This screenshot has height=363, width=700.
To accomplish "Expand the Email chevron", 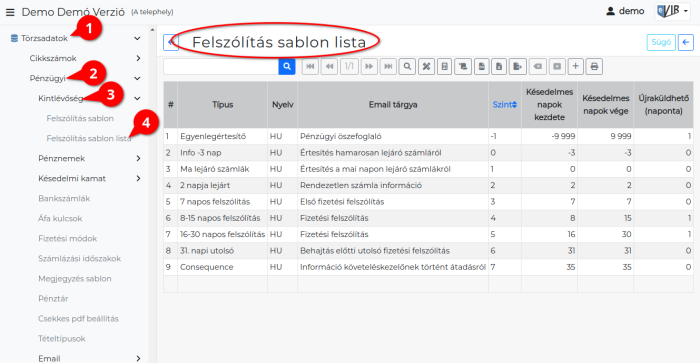I will click(138, 359).
